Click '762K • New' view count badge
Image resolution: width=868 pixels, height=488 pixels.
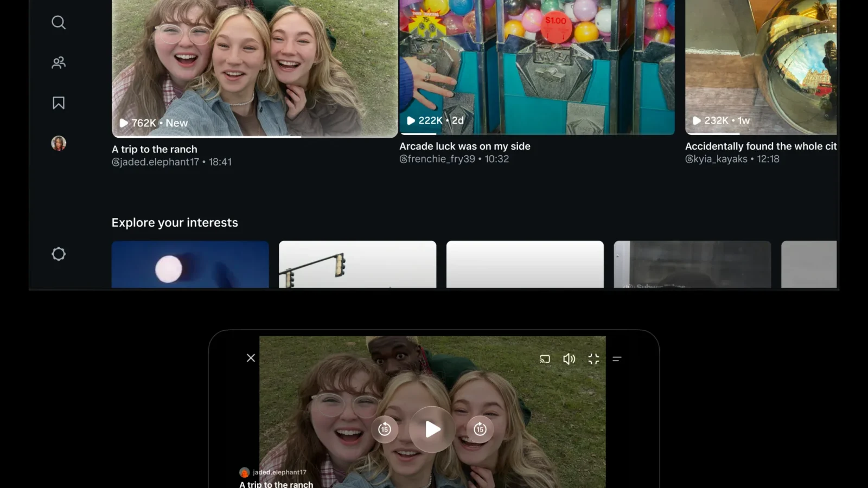coord(154,123)
